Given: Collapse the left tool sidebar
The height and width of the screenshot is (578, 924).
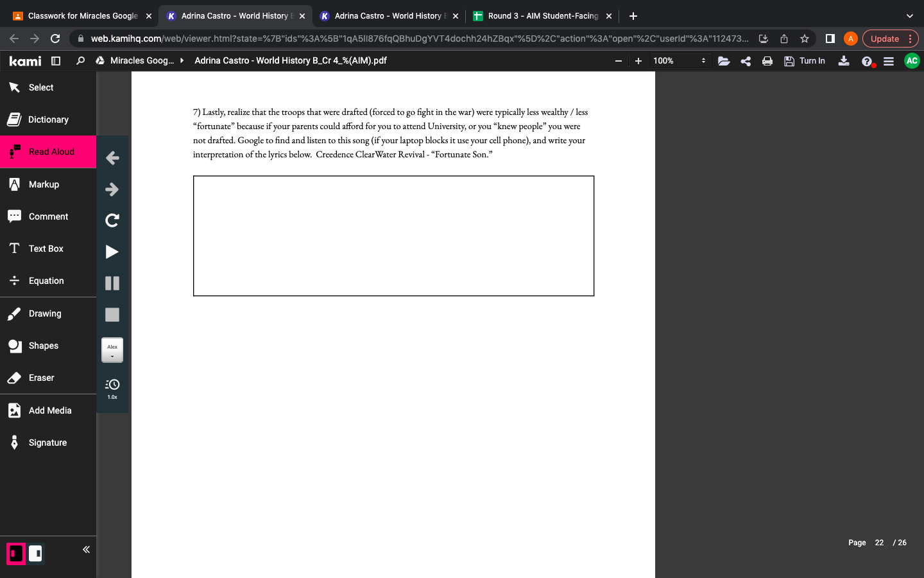Looking at the screenshot, I should coord(86,549).
